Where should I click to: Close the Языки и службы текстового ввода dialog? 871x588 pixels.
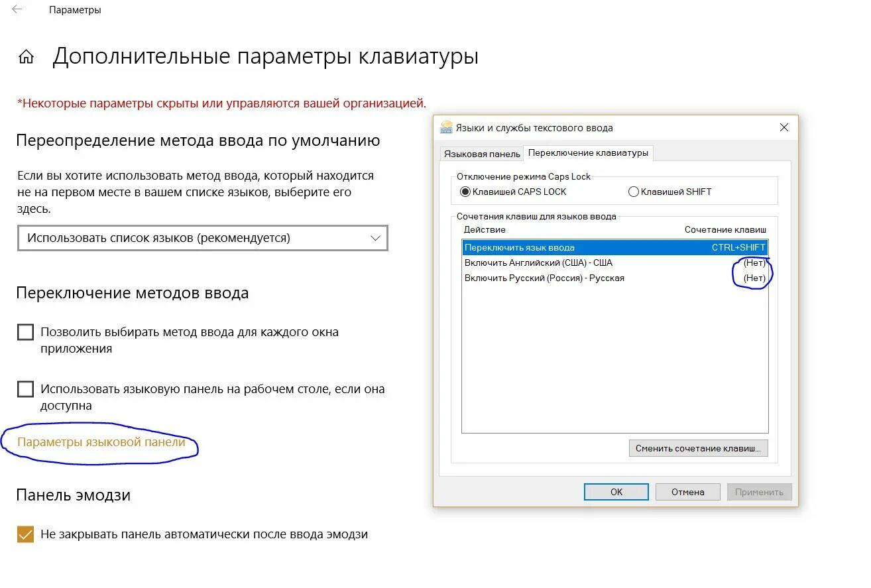pyautogui.click(x=784, y=127)
